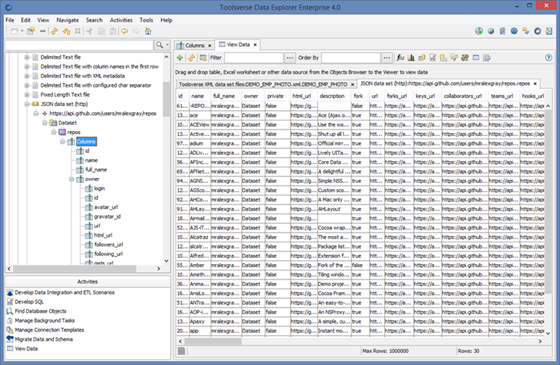The image size is (560, 365).
Task: Expand the Fixed Length Text file node
Action: tap(27, 95)
